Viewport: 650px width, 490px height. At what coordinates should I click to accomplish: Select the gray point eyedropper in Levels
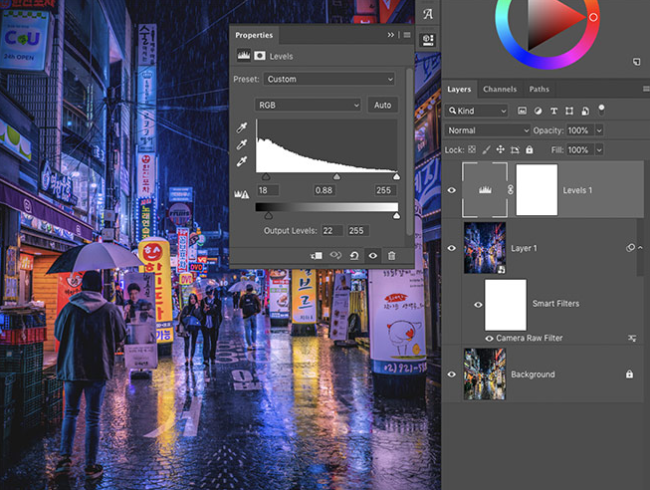point(242,144)
